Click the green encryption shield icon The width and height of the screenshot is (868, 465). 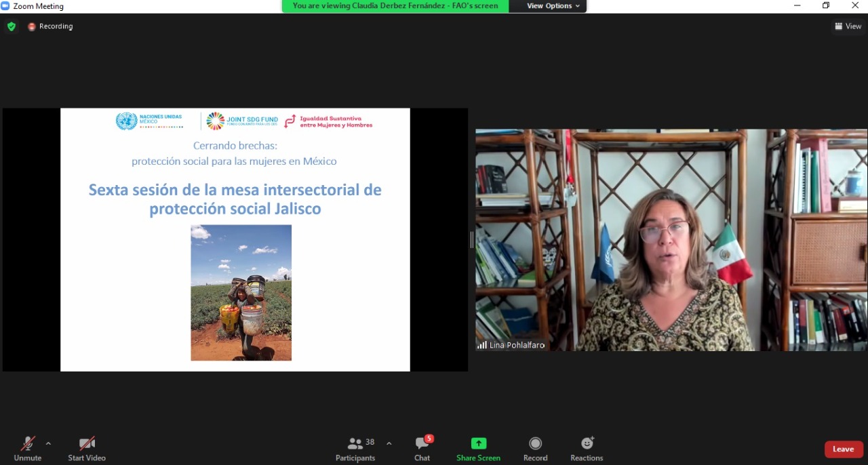(11, 26)
